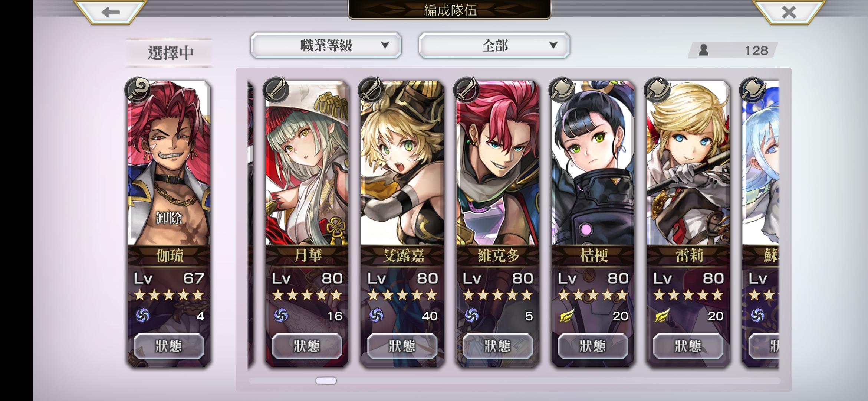868x401 pixels.
Task: Open the 職業等級 sort dropdown
Action: point(326,45)
